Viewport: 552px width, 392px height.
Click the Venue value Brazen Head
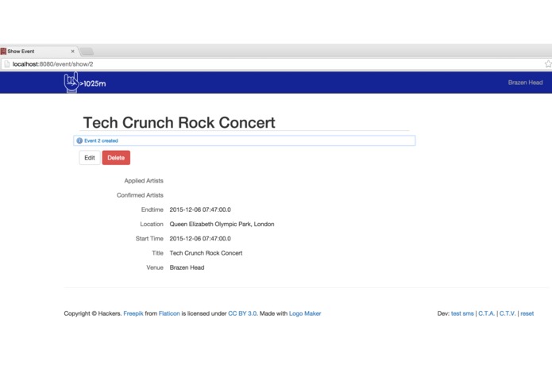pyautogui.click(x=187, y=267)
